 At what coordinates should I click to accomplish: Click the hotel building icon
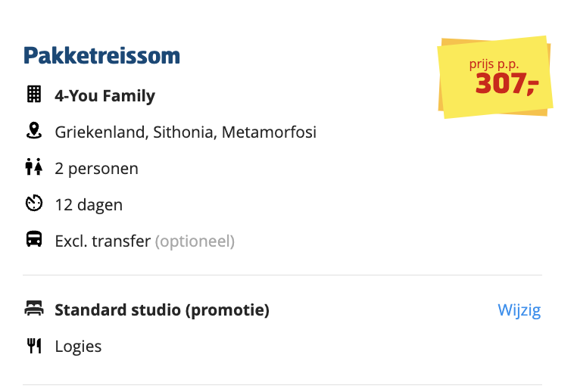[33, 95]
